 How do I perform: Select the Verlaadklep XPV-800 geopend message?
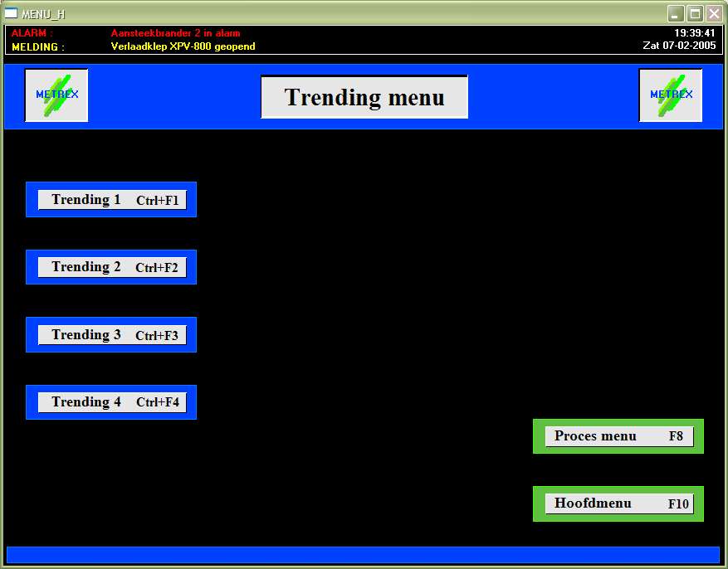(183, 46)
